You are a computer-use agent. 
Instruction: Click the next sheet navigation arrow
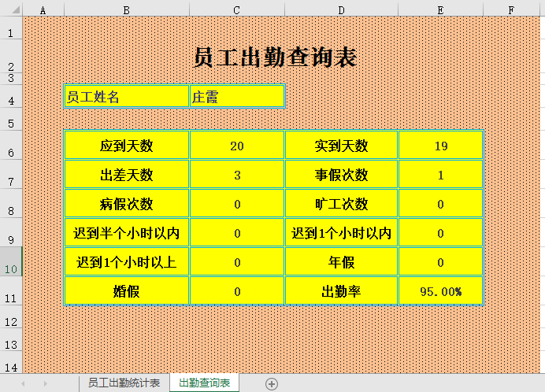pos(46,383)
